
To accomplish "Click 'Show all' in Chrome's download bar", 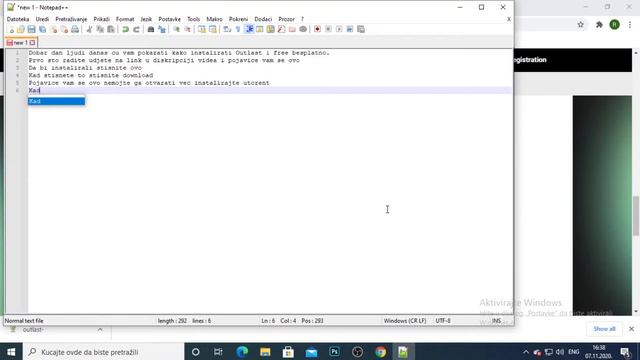I will (604, 329).
